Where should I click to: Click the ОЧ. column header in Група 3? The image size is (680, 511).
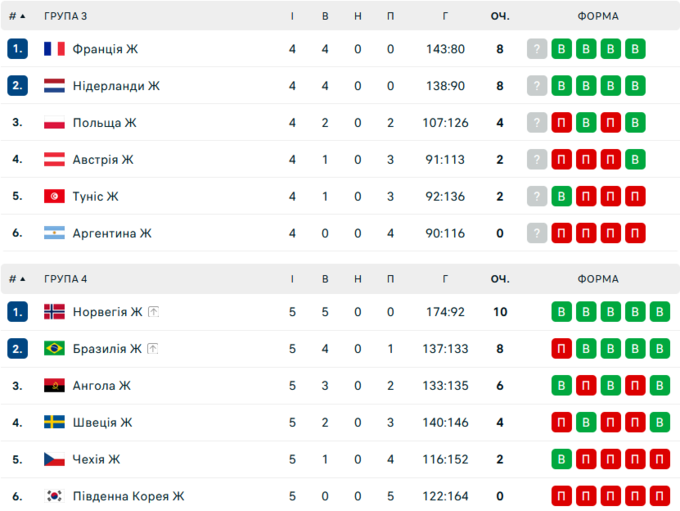point(500,16)
